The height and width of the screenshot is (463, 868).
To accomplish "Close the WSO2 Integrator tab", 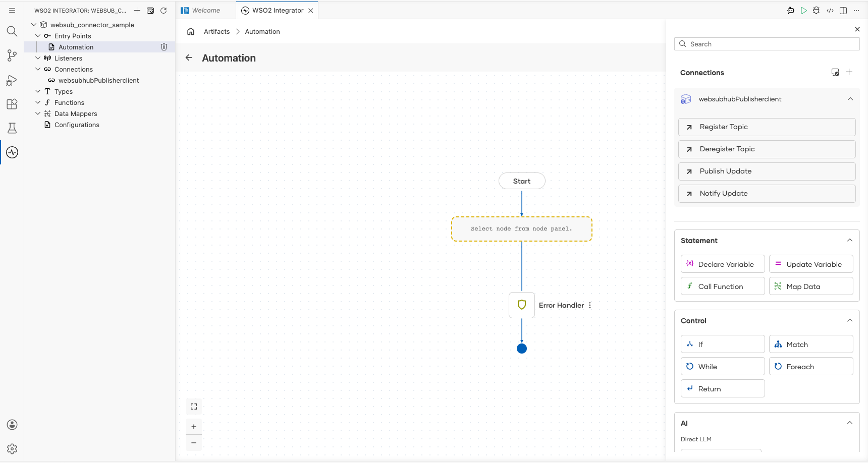I will [311, 10].
